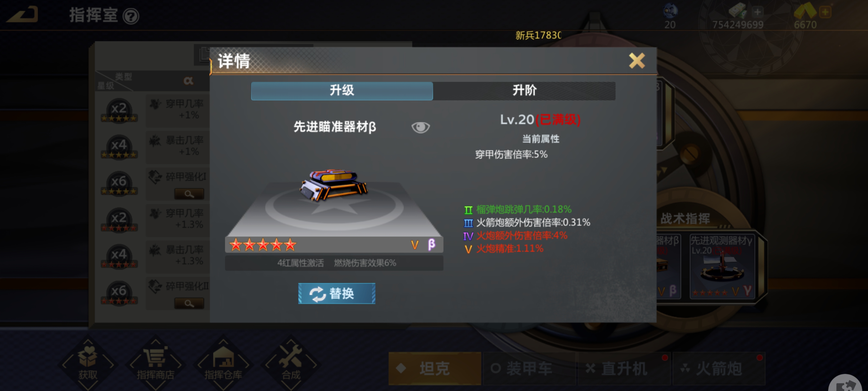Viewport: 868px width, 391px height.
Task: Select the 升级 tab
Action: [x=342, y=90]
